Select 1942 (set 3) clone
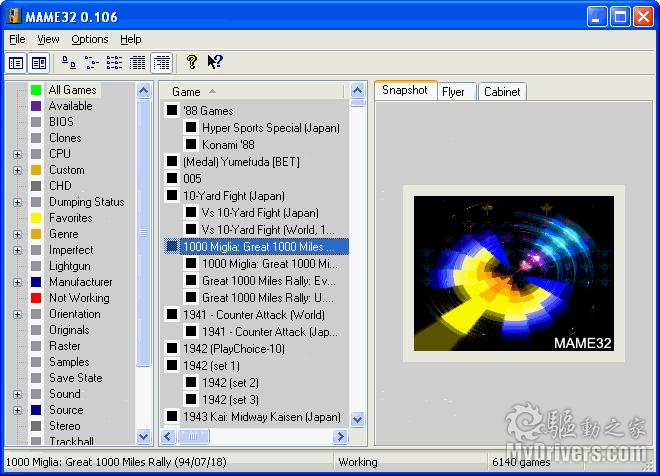The width and height of the screenshot is (660, 476). point(230,399)
